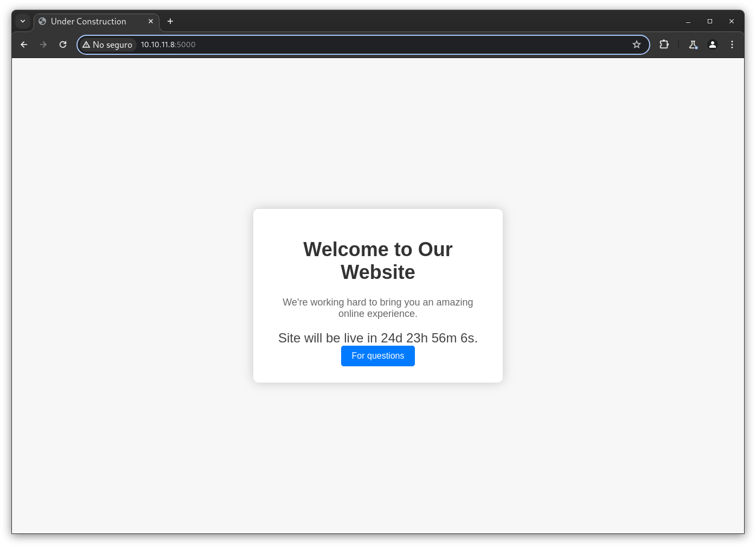The height and width of the screenshot is (547, 756).
Task: Open the Extensions puzzle icon
Action: (x=664, y=44)
